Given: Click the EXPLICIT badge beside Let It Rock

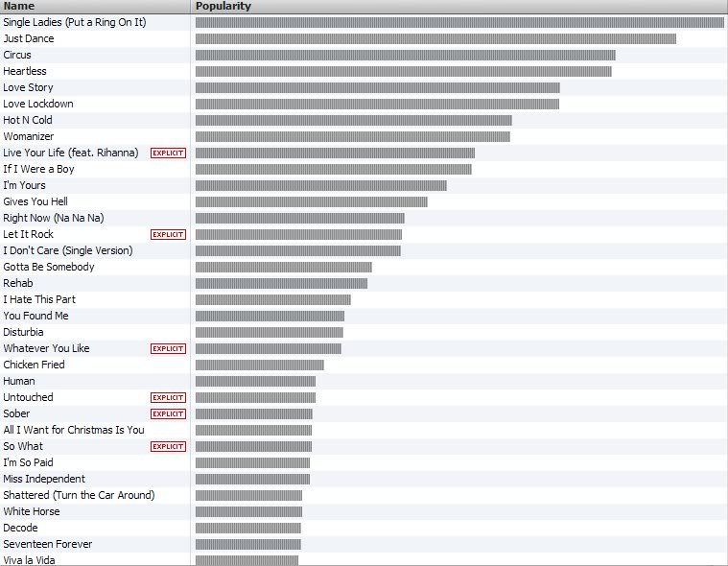Looking at the screenshot, I should (x=168, y=235).
